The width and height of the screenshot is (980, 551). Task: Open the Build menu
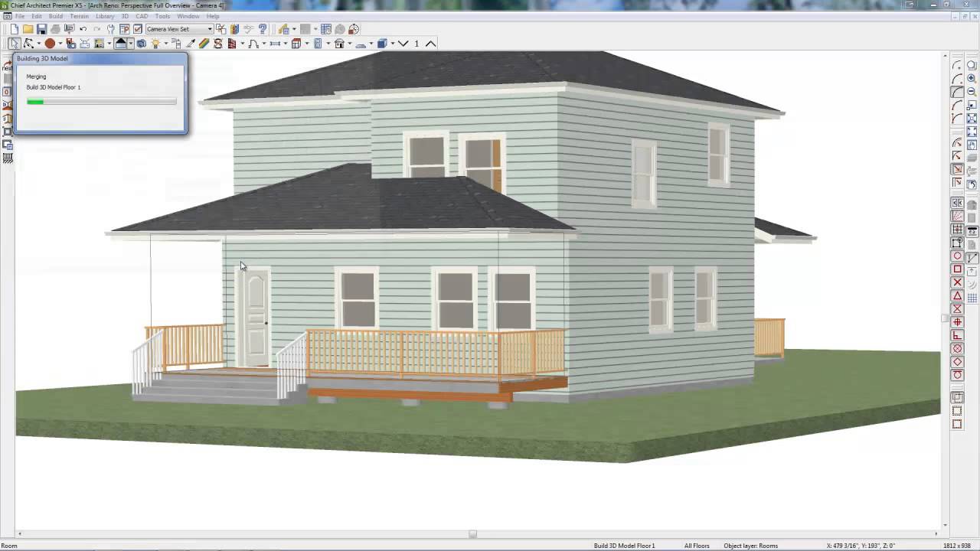[x=56, y=16]
